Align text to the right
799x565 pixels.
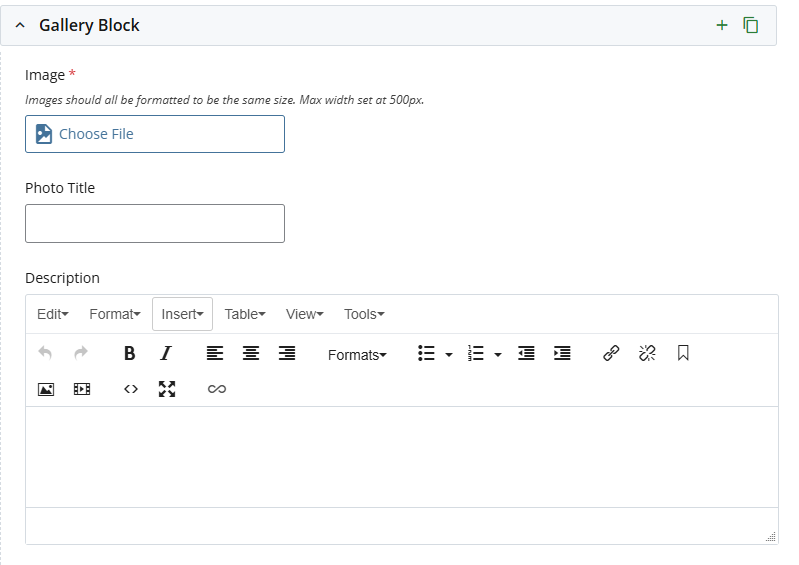pyautogui.click(x=287, y=353)
